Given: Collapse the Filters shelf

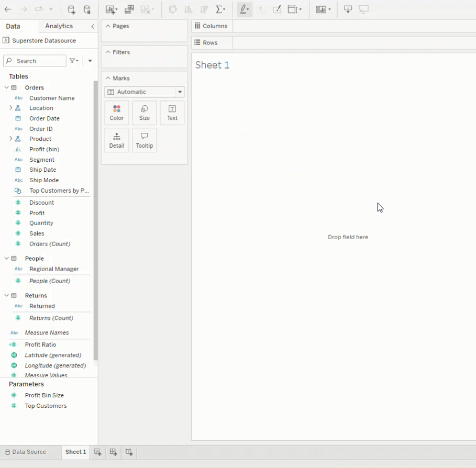Looking at the screenshot, I should tap(108, 52).
